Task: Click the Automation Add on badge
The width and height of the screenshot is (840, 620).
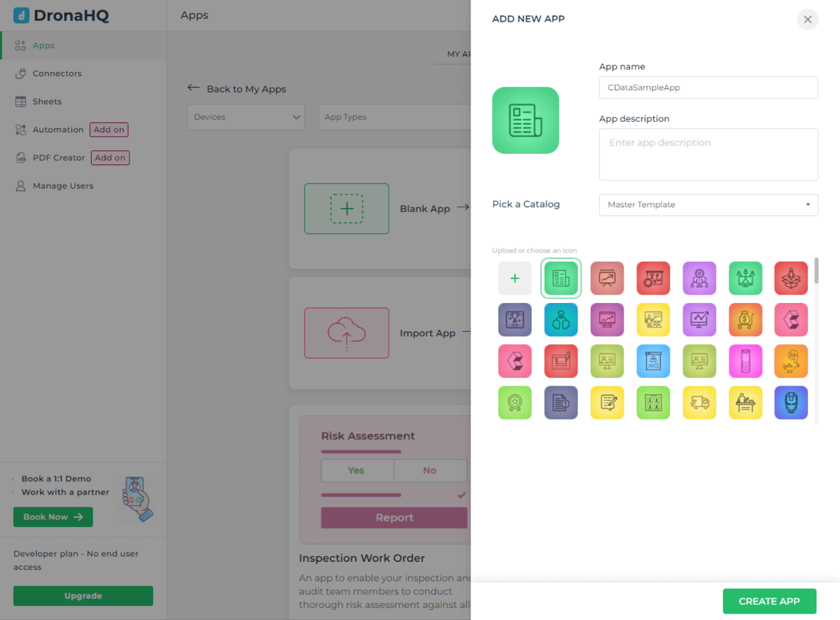Action: point(109,129)
